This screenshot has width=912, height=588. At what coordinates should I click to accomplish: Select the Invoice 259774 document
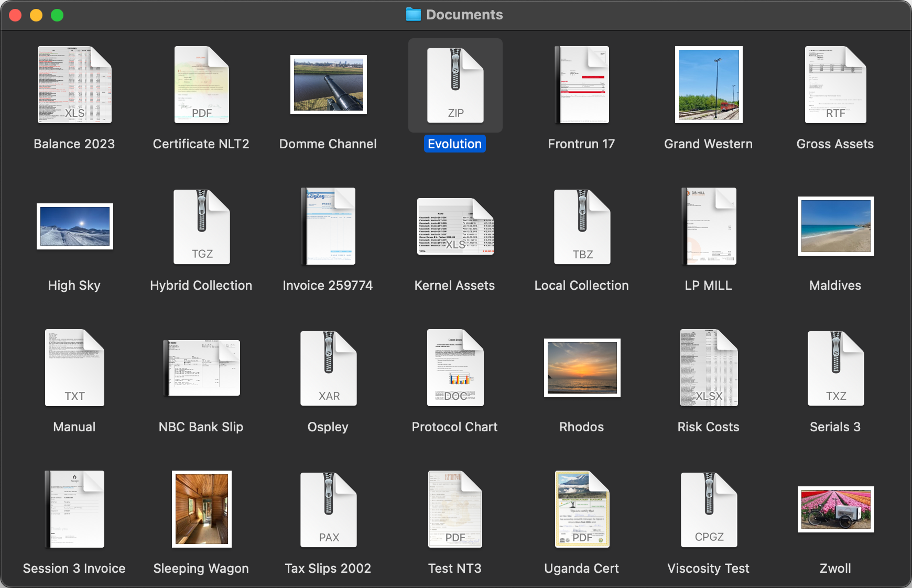pyautogui.click(x=328, y=226)
